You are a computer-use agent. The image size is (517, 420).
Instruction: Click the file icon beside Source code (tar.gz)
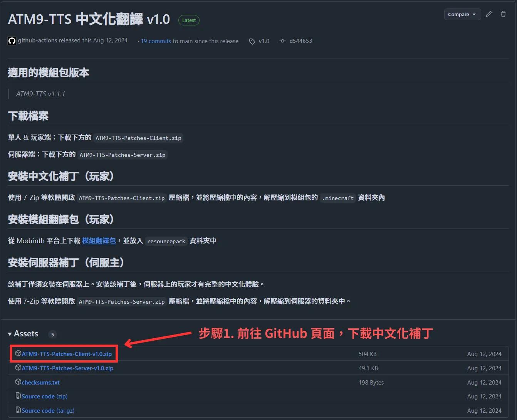[18, 410]
